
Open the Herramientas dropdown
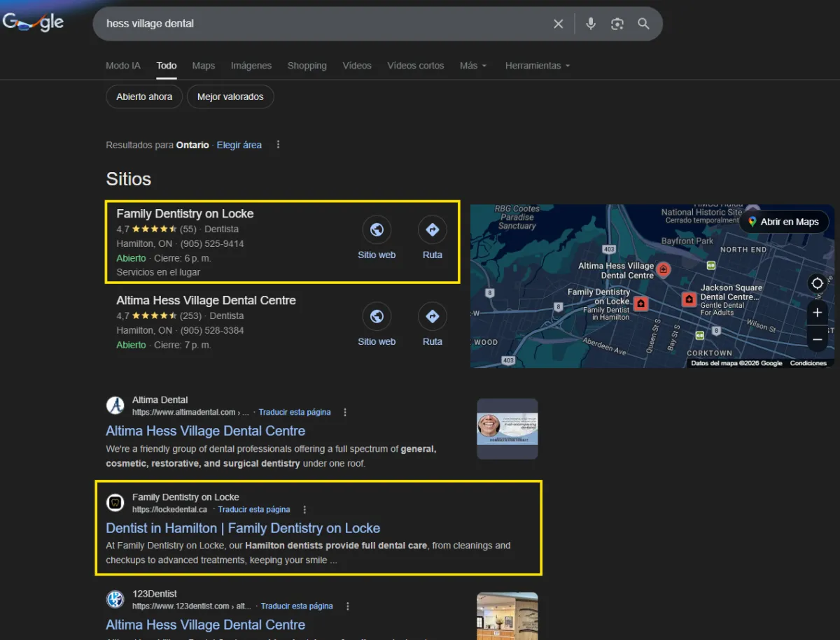pyautogui.click(x=537, y=66)
